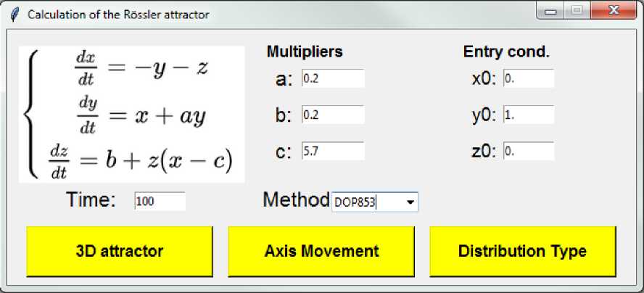Screen dimensions: 644x293
Task: Click the Time input box
Action: pyautogui.click(x=160, y=202)
